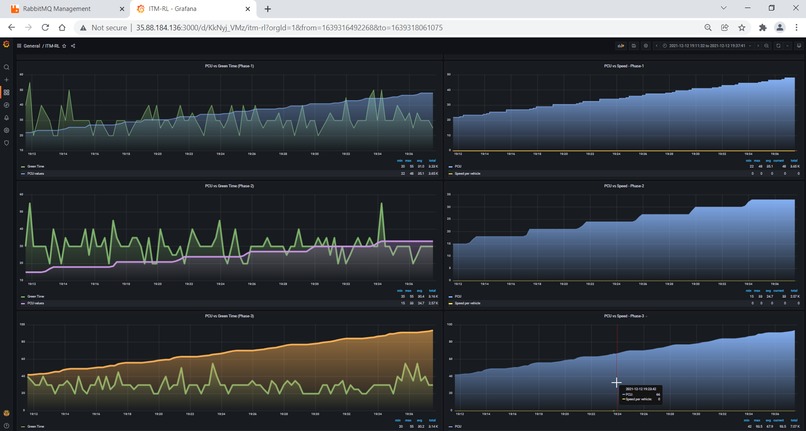This screenshot has width=806, height=431.
Task: Open PCU vs Green Time (Phase-3) panel title
Action: click(x=229, y=316)
